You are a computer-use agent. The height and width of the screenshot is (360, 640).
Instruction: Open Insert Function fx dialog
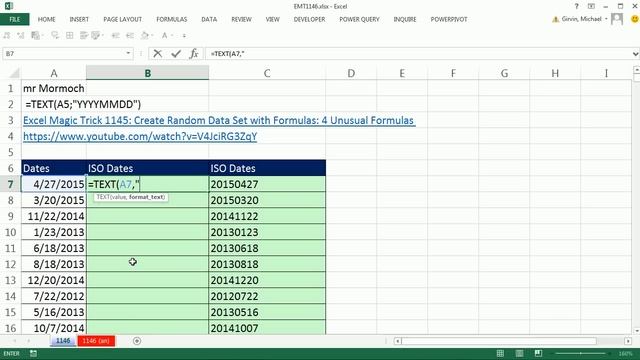tap(194, 53)
